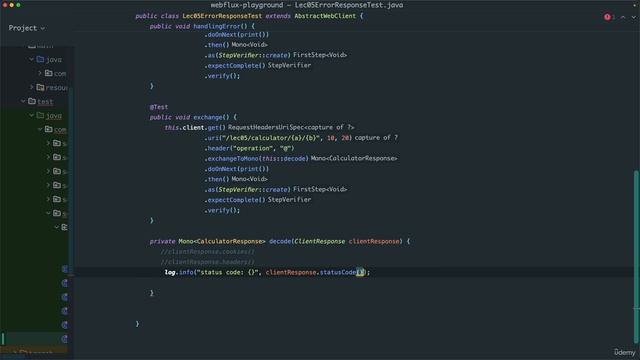Collapse the expanded sub-package chevron in tree

click(48, 213)
